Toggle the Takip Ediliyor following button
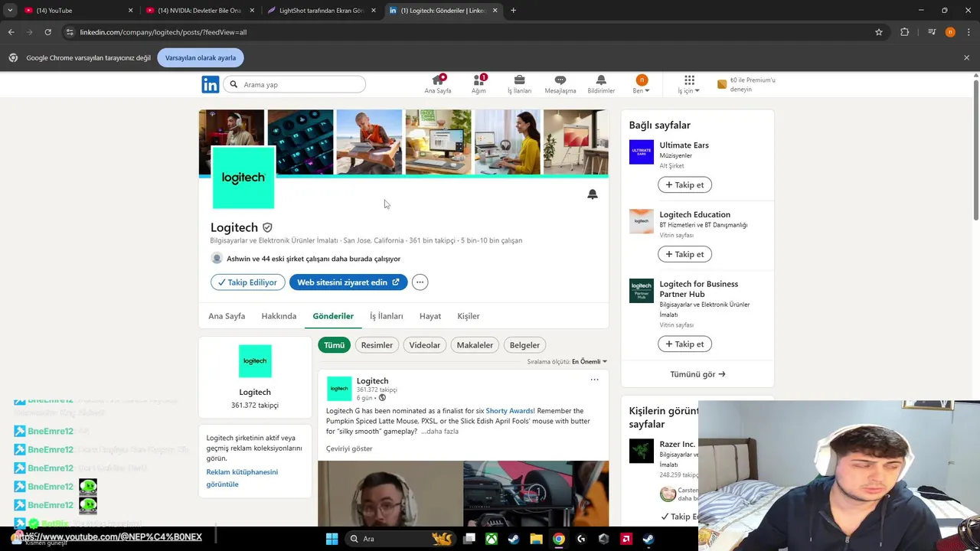This screenshot has height=551, width=980. pos(248,282)
